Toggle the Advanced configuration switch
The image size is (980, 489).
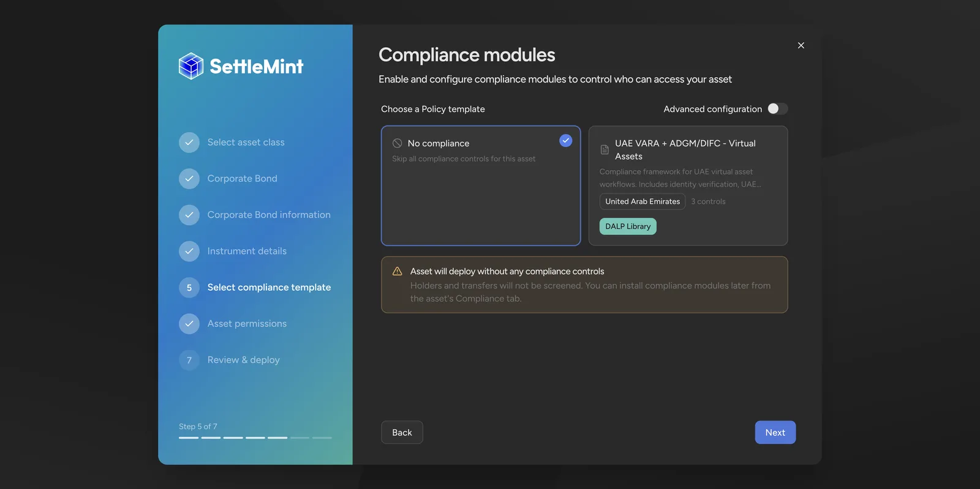[777, 108]
